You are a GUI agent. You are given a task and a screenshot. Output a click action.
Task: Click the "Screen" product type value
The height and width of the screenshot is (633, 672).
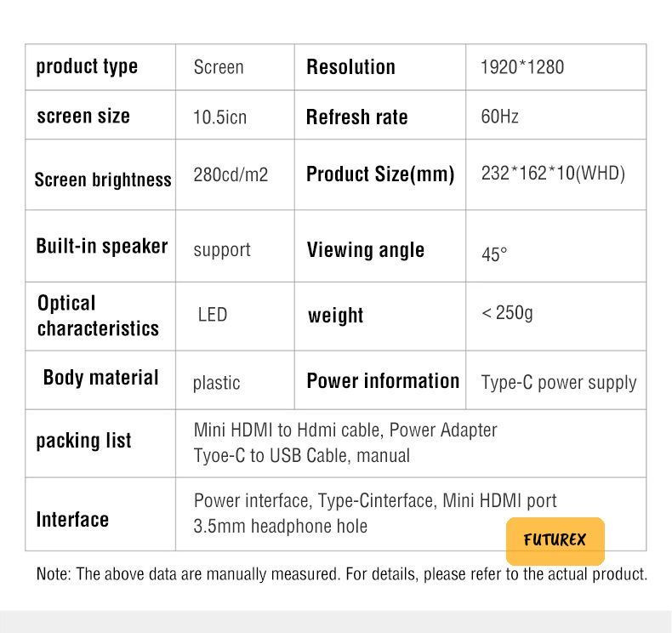(x=219, y=67)
